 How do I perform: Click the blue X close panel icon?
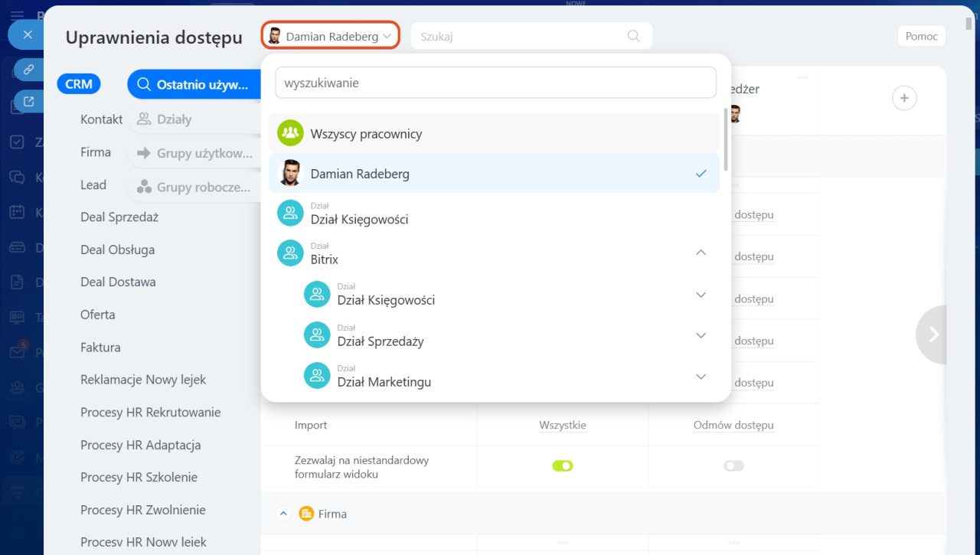[x=28, y=34]
